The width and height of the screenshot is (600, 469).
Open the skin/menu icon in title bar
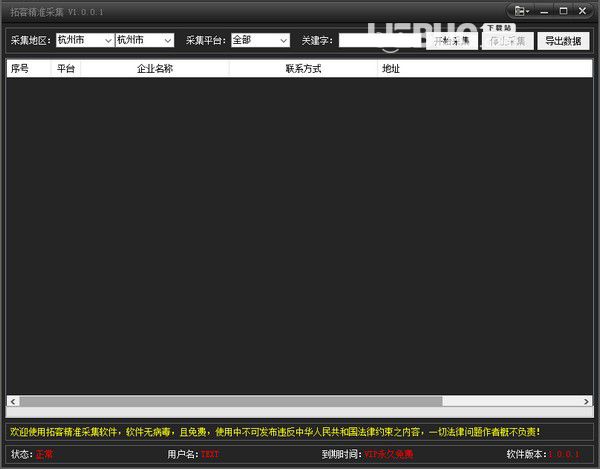pos(522,11)
